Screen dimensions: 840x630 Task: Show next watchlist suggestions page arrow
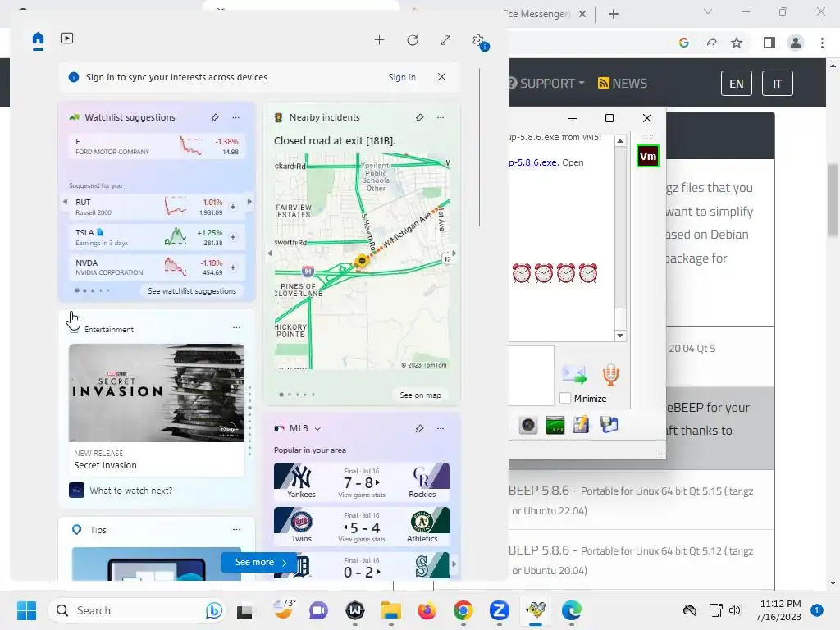pyautogui.click(x=249, y=202)
